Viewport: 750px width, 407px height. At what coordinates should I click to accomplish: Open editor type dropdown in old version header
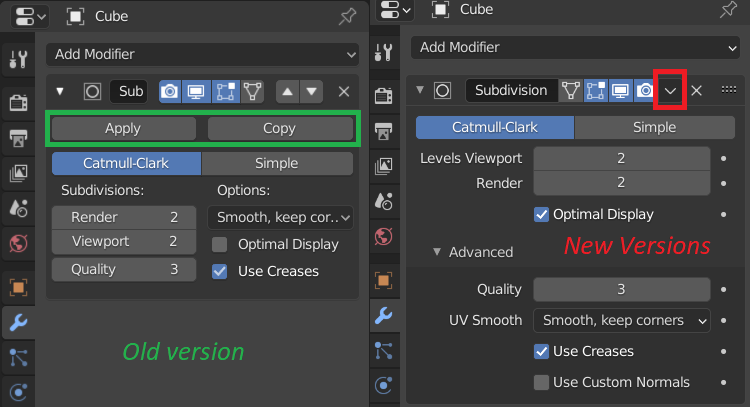(x=29, y=16)
